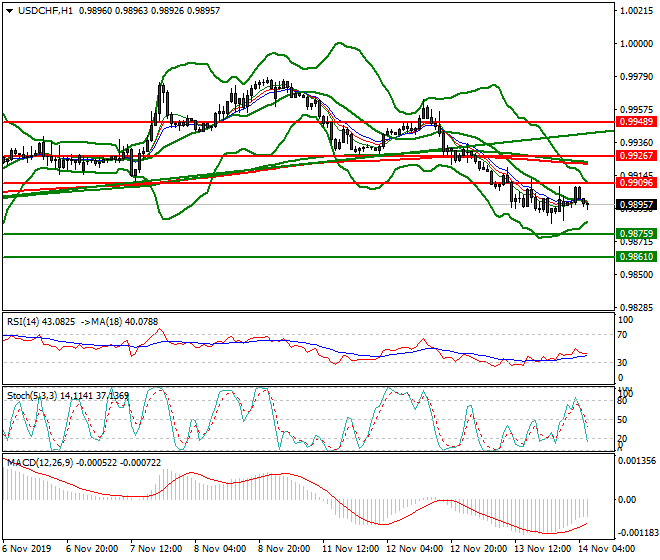
Task: Select the red 0.99489 price level label
Action: 636,122
